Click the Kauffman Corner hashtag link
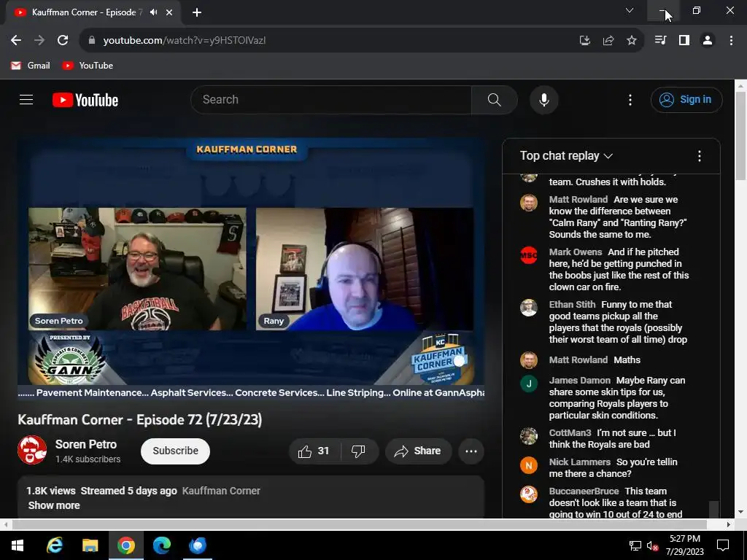The height and width of the screenshot is (560, 747). 221,491
